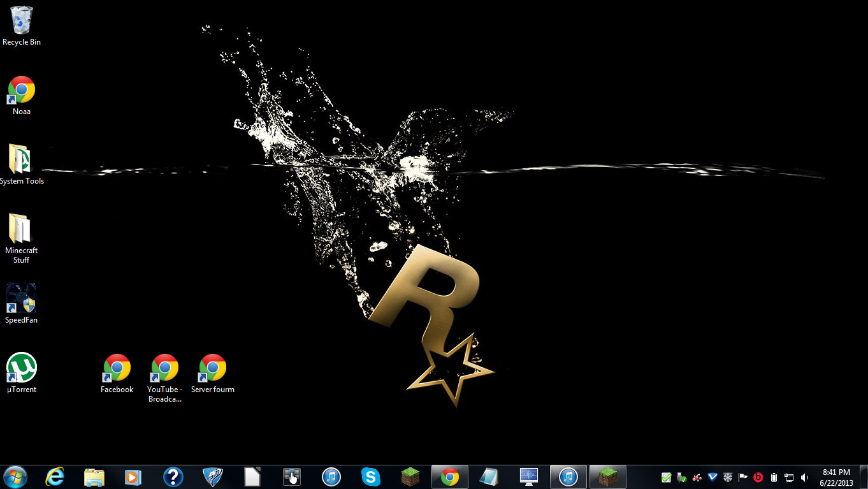Open Windows Explorer from taskbar

click(x=94, y=477)
